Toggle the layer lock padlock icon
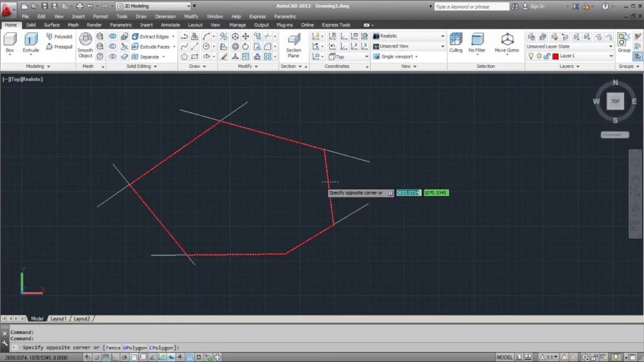This screenshot has width=644, height=362. click(x=547, y=56)
